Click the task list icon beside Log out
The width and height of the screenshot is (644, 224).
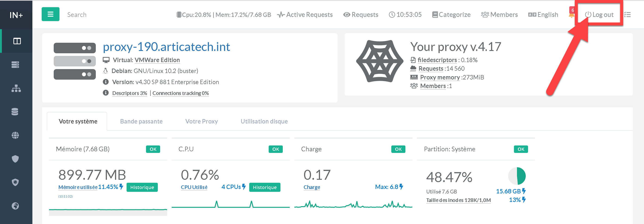pos(627,15)
